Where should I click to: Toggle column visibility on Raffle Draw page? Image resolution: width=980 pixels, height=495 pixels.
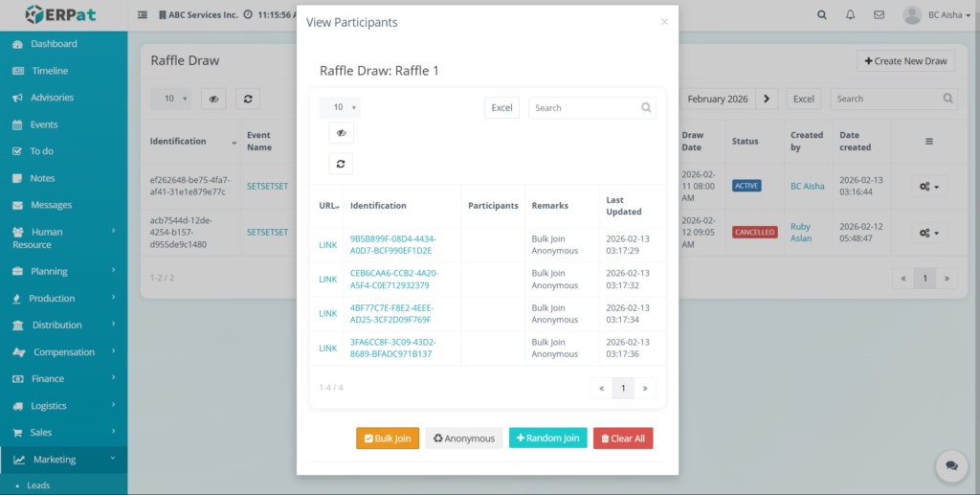213,99
